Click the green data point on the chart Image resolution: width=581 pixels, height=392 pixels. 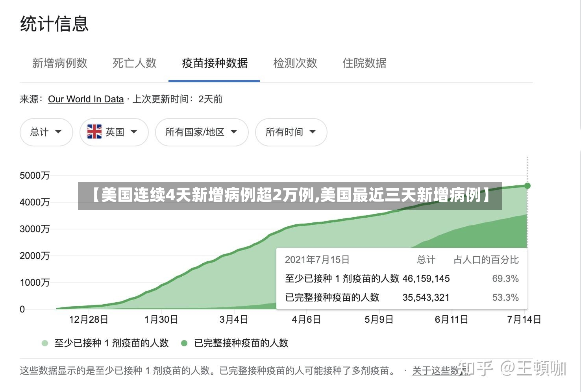point(527,186)
